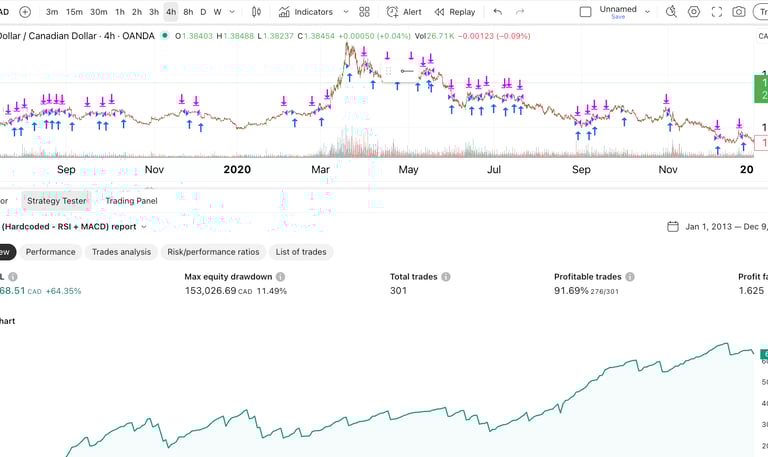Screen dimensions: 768x457
Task: Open the Strategy Tester tab
Action: 56,201
